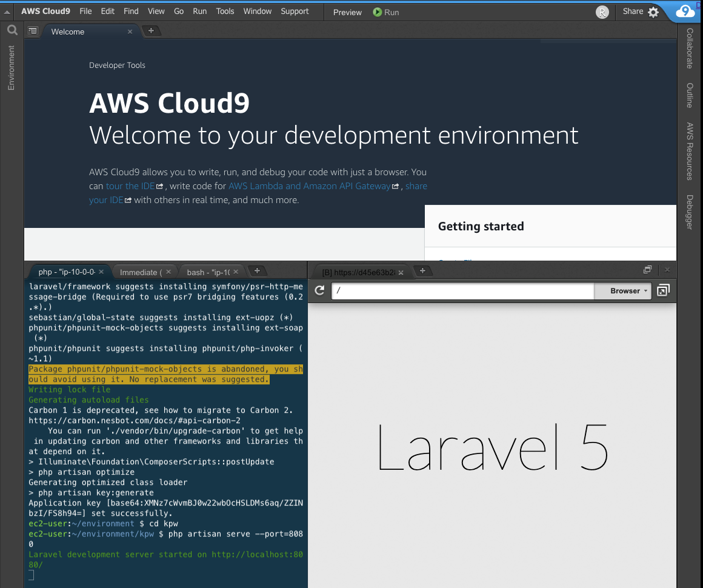Click 'Generating optimized class loader' line
The width and height of the screenshot is (703, 588).
108,483
